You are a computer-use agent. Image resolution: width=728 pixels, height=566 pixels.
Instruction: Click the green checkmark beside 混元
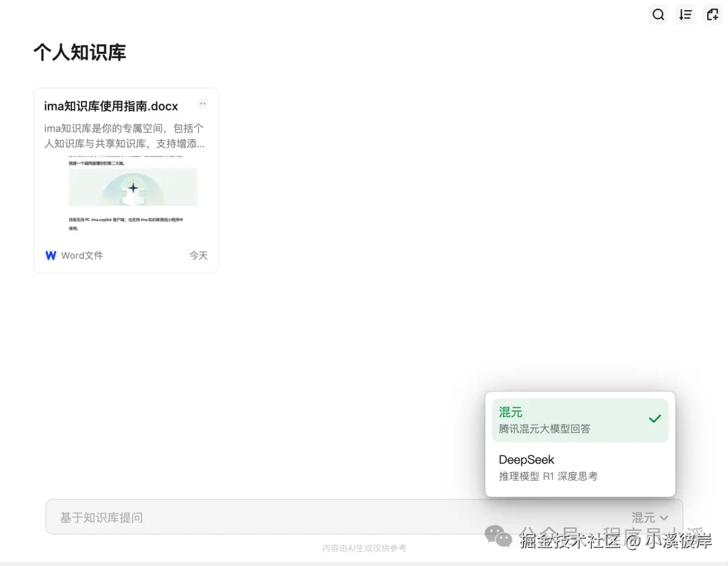[655, 418]
